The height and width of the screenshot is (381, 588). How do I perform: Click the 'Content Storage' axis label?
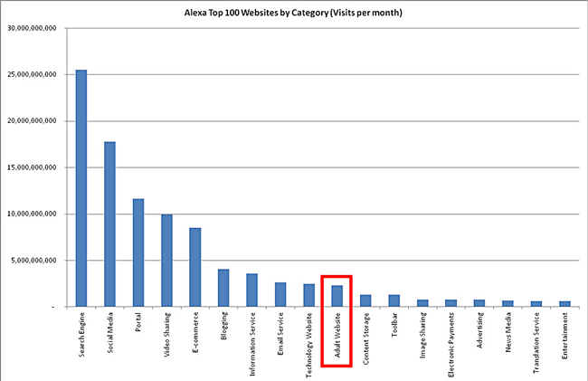[366, 338]
